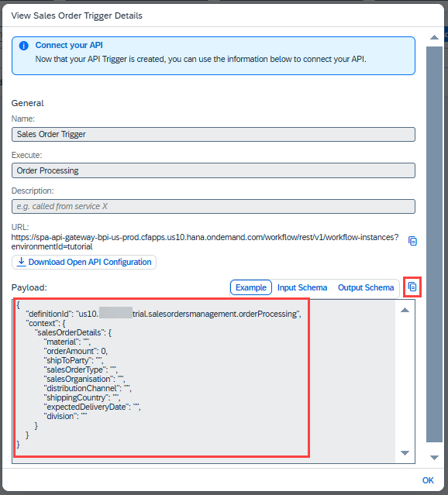Click the Name field showing Sales Order Trigger
The width and height of the screenshot is (448, 495).
pos(214,135)
